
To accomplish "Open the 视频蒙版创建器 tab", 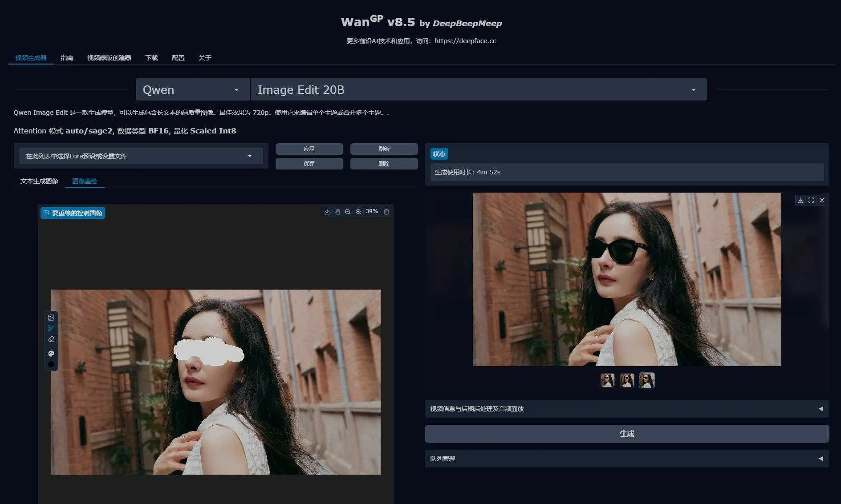I will click(x=109, y=58).
